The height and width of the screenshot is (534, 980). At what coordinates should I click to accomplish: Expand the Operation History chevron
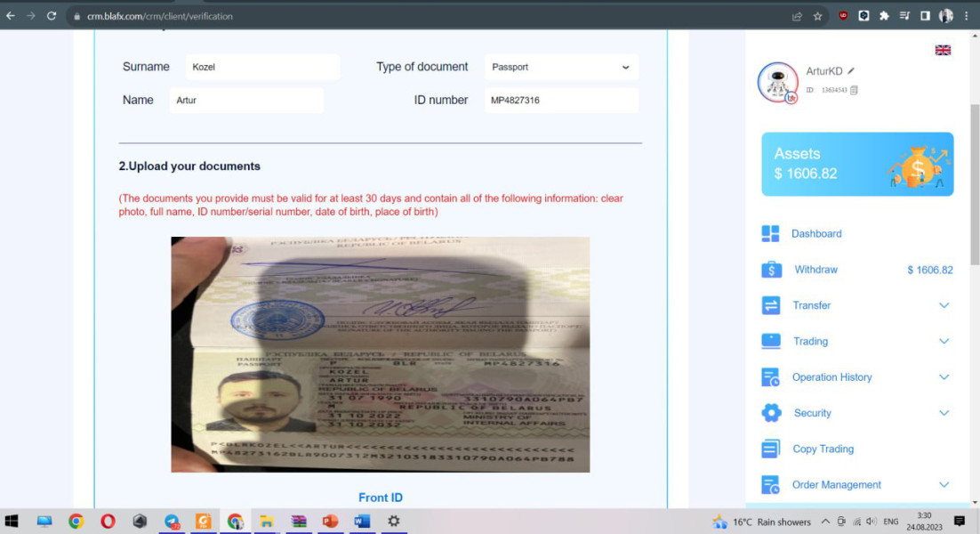click(x=944, y=377)
